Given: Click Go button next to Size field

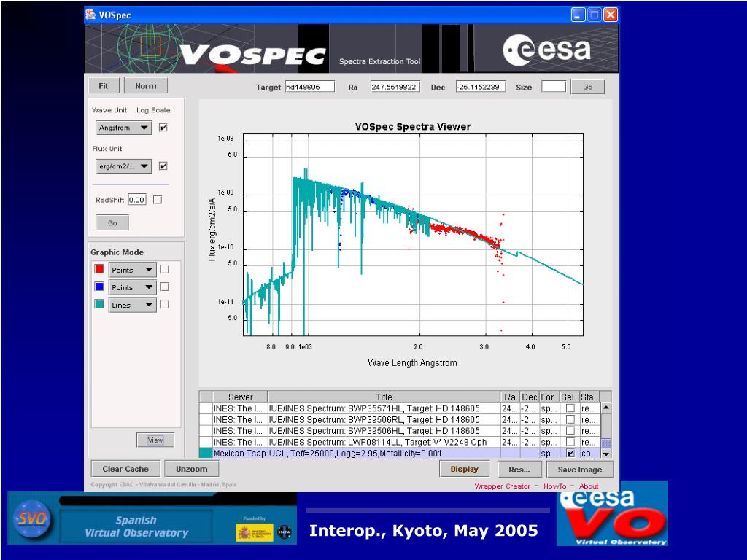Looking at the screenshot, I should [588, 87].
